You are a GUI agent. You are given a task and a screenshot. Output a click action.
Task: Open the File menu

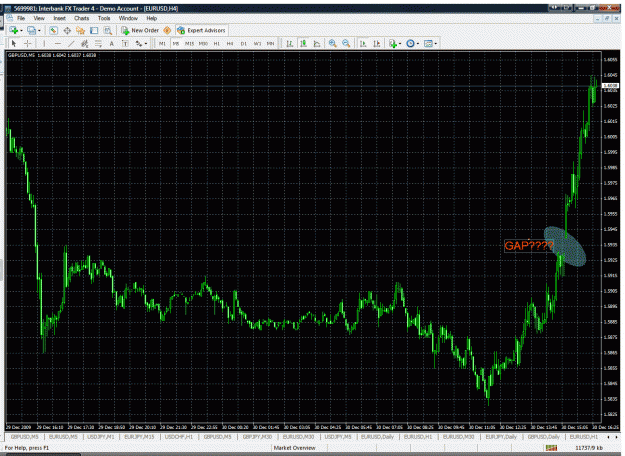click(x=21, y=18)
